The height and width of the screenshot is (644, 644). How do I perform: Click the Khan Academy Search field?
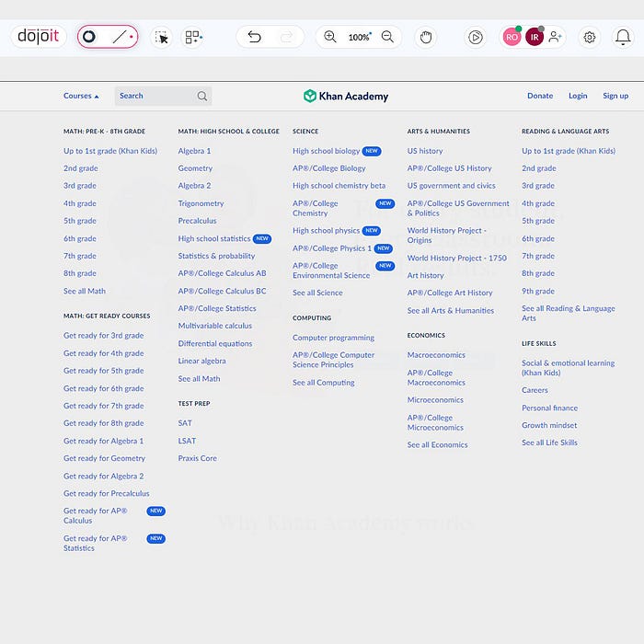[x=163, y=96]
